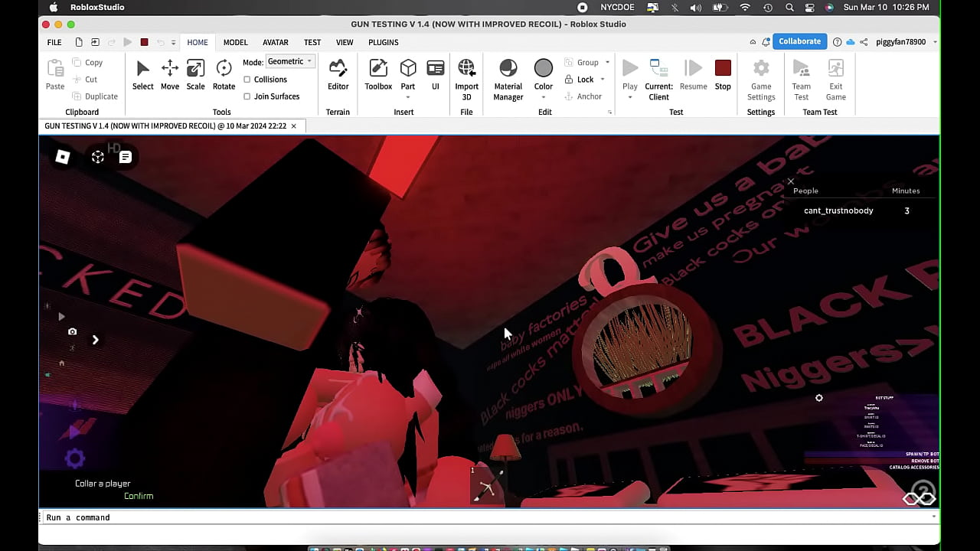Open the Mode Geometric dropdown

pos(290,62)
